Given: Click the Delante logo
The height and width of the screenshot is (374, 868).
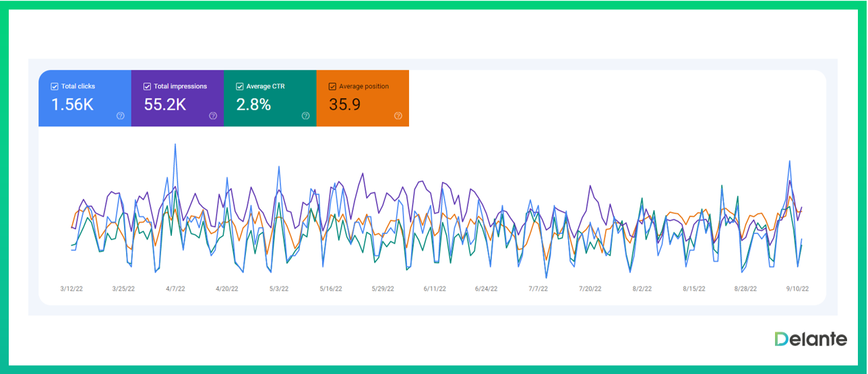Looking at the screenshot, I should (811, 339).
